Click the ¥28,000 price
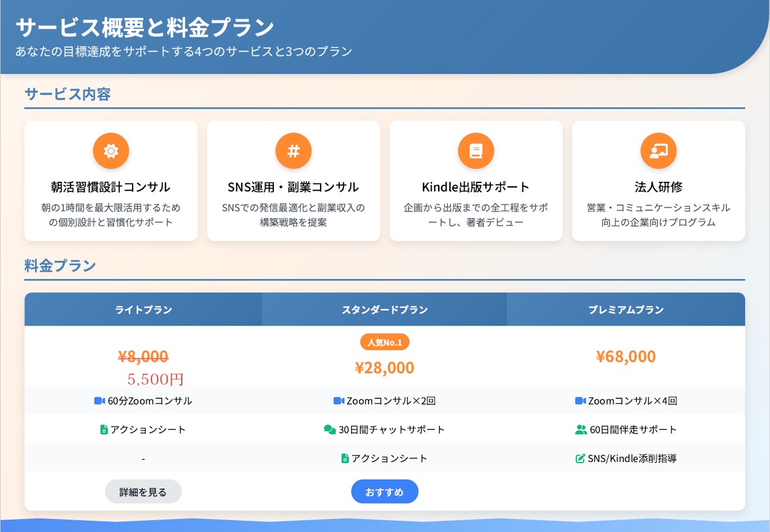The height and width of the screenshot is (532, 770). 384,368
